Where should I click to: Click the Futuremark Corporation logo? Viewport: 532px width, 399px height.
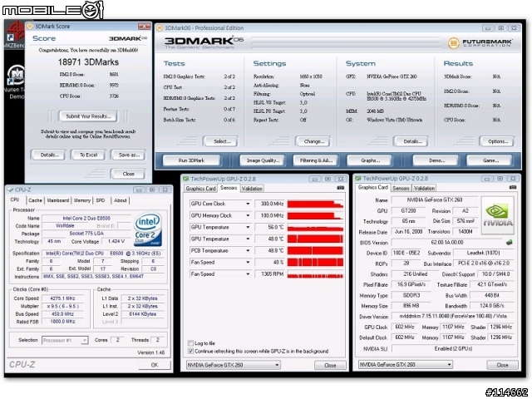point(480,43)
